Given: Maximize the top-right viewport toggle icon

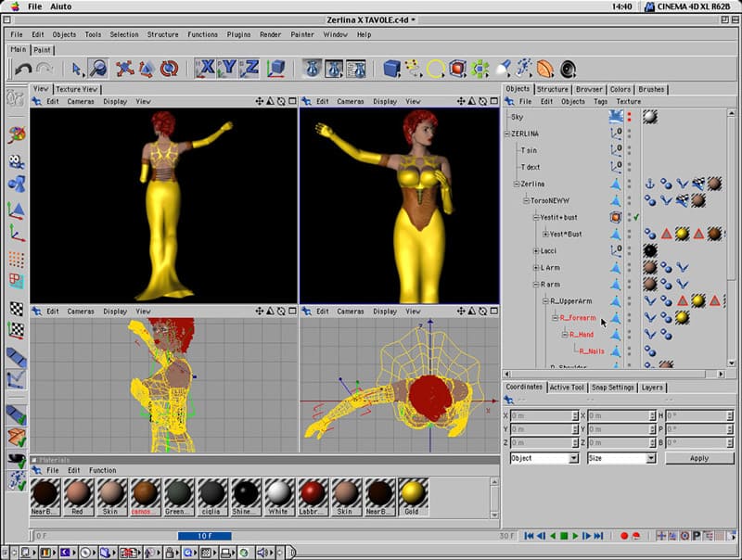Looking at the screenshot, I should (494, 101).
